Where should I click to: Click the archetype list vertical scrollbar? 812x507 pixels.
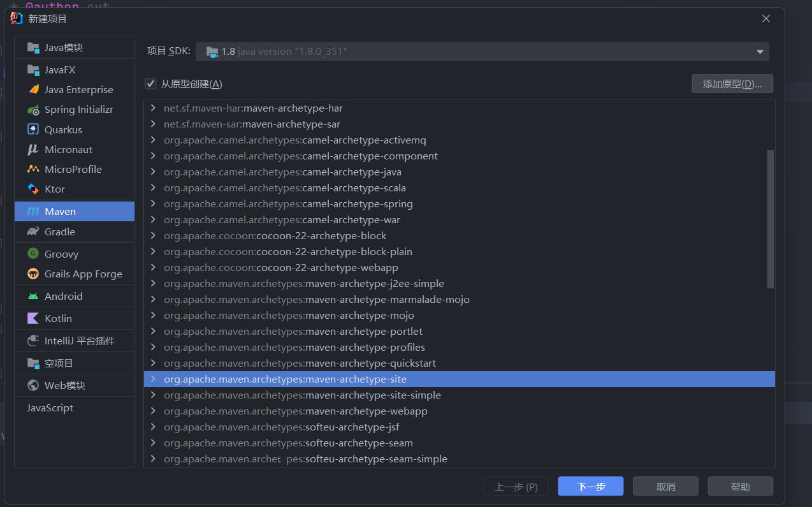pyautogui.click(x=771, y=219)
